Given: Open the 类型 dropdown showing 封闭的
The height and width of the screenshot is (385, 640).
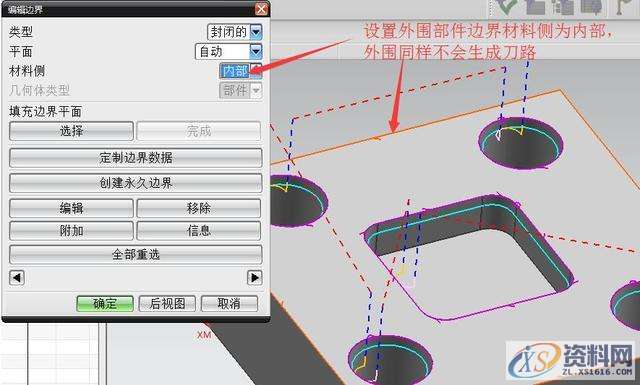Looking at the screenshot, I should [x=235, y=32].
